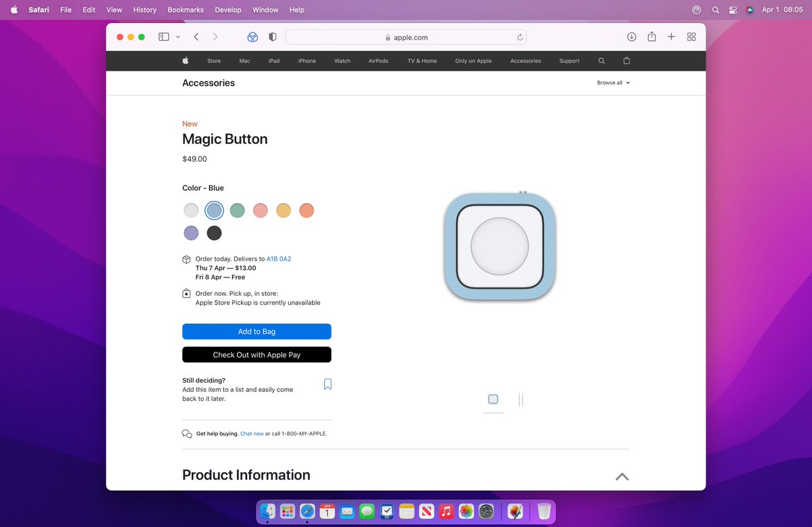Select the front view product thumbnail
812x527 pixels.
tap(493, 399)
